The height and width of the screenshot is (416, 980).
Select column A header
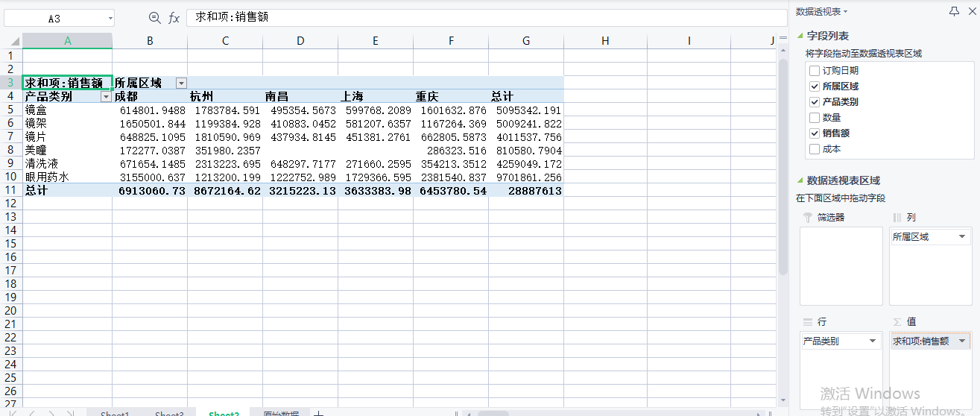pos(68,41)
